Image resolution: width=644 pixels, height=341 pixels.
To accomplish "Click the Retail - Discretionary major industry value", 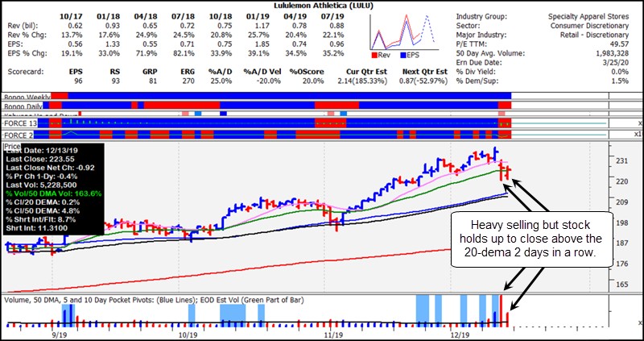I will pos(594,35).
